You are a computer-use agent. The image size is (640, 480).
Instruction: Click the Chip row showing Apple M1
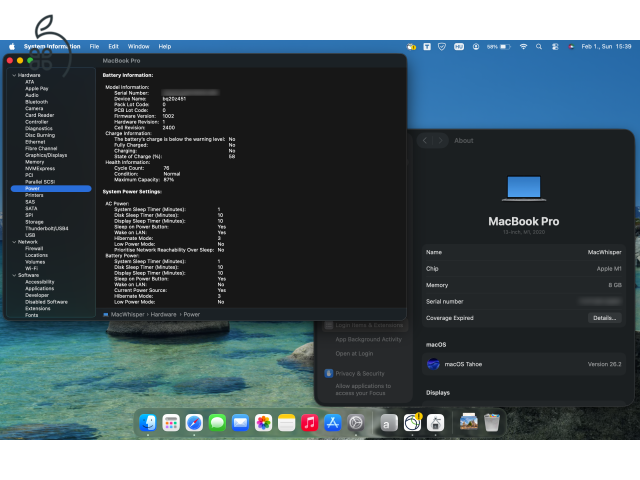click(x=524, y=269)
